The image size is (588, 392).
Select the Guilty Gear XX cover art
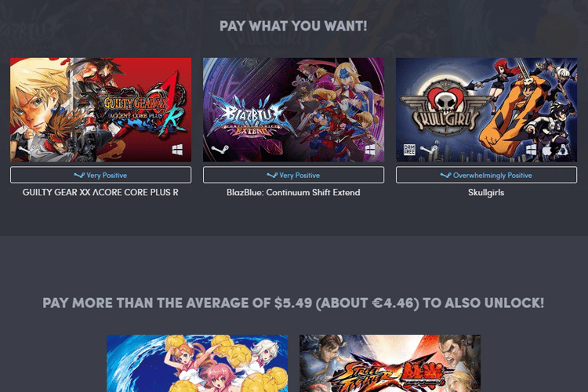point(100,110)
